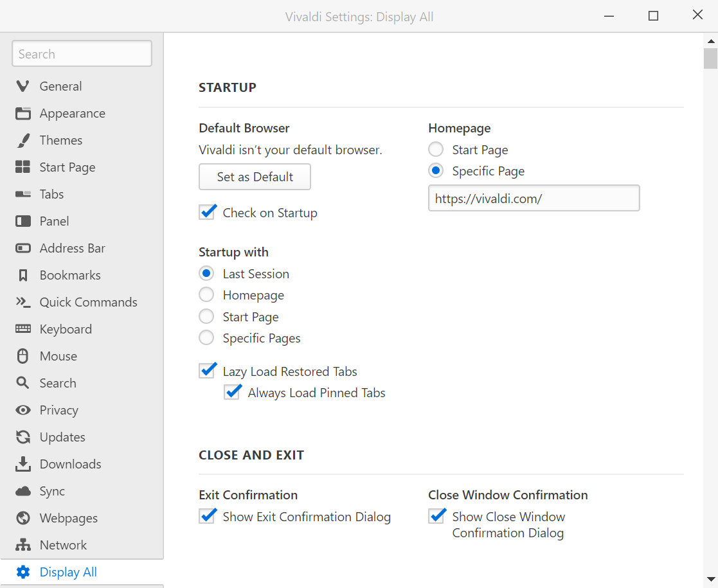Click the Appearance window icon
The width and height of the screenshot is (718, 588).
[23, 113]
